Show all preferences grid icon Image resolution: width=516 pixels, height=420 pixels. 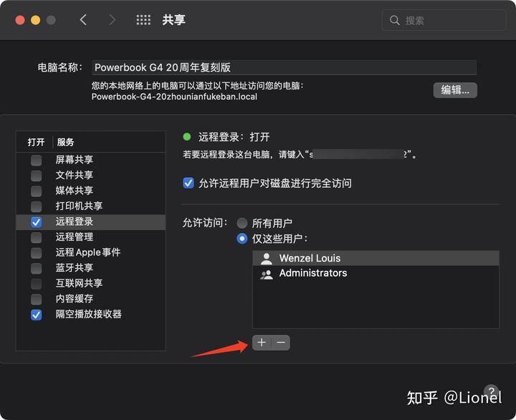pos(143,20)
